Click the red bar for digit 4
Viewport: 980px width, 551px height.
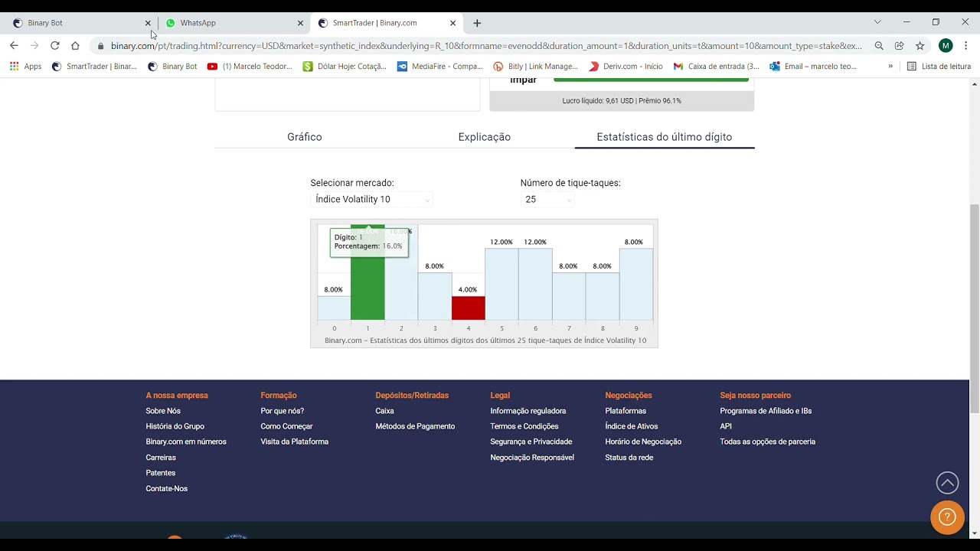(x=468, y=308)
